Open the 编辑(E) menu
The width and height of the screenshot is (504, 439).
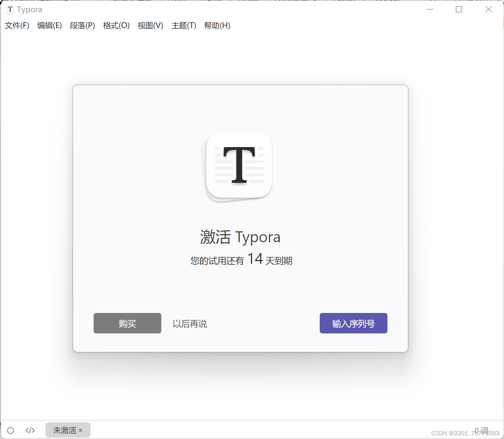(x=50, y=26)
